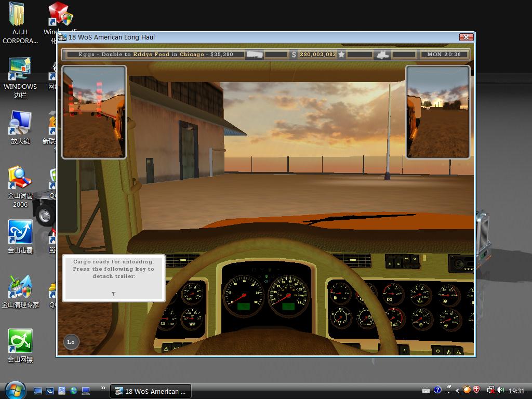Click Show Desktop in quick launch

pyautogui.click(x=37, y=391)
